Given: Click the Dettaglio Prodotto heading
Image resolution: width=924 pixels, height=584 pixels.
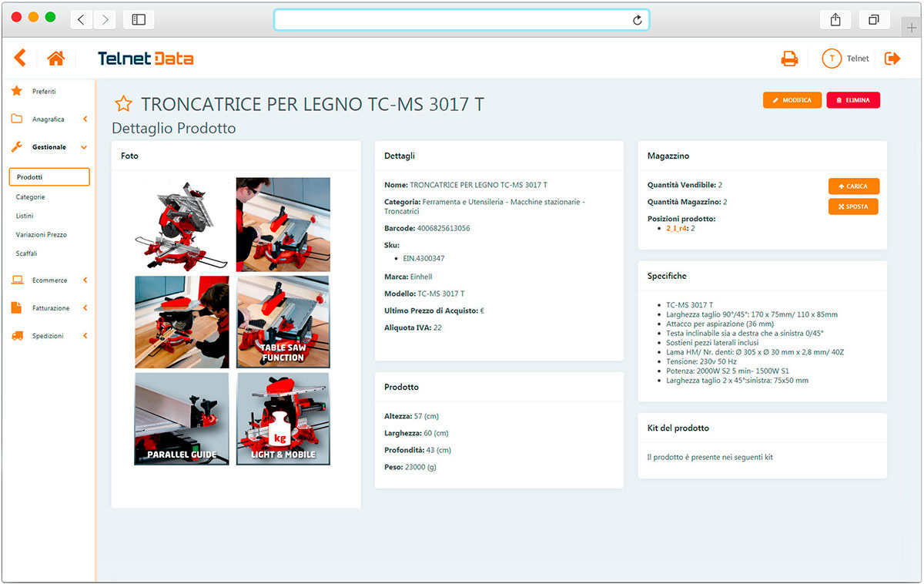Looking at the screenshot, I should [174, 128].
